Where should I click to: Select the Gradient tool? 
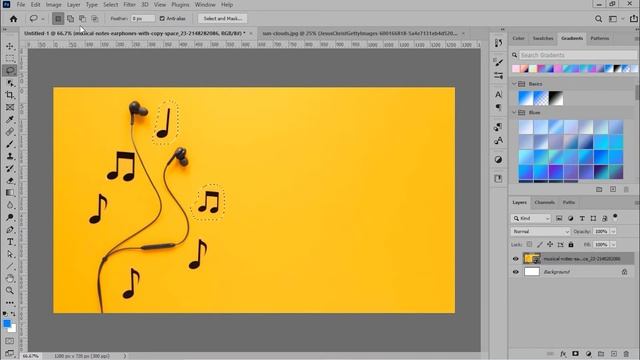[x=10, y=193]
